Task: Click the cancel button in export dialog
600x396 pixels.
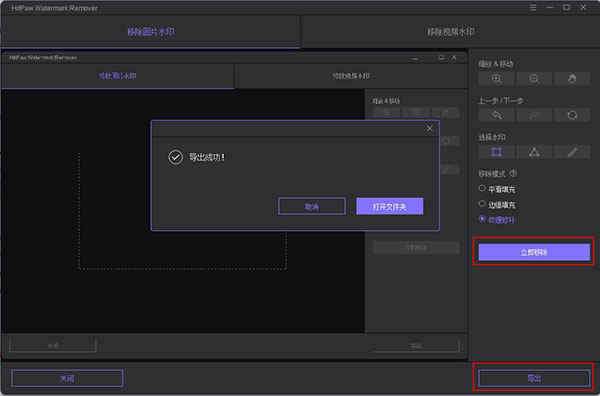Action: pyautogui.click(x=312, y=207)
